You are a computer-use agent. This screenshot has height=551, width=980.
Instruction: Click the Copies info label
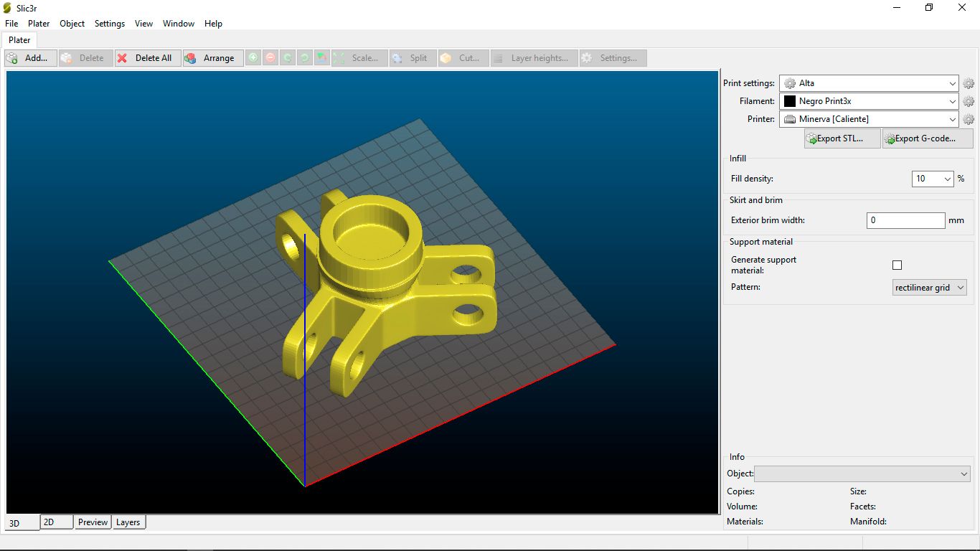[740, 491]
